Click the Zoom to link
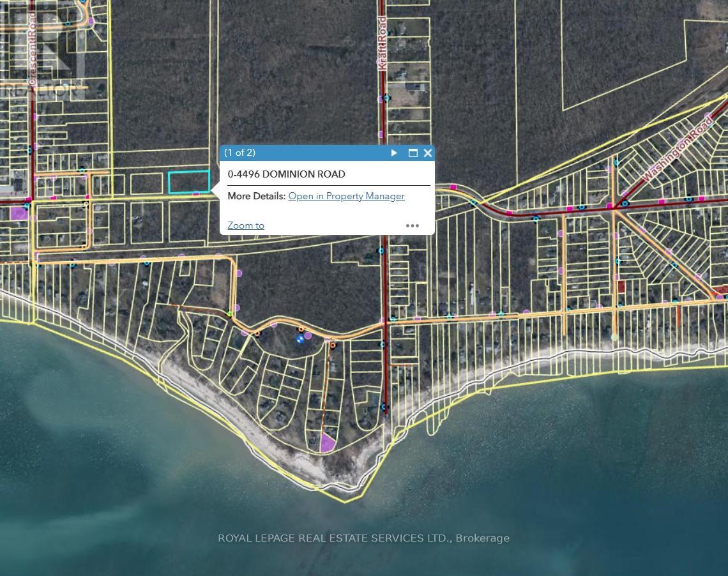 click(x=245, y=225)
